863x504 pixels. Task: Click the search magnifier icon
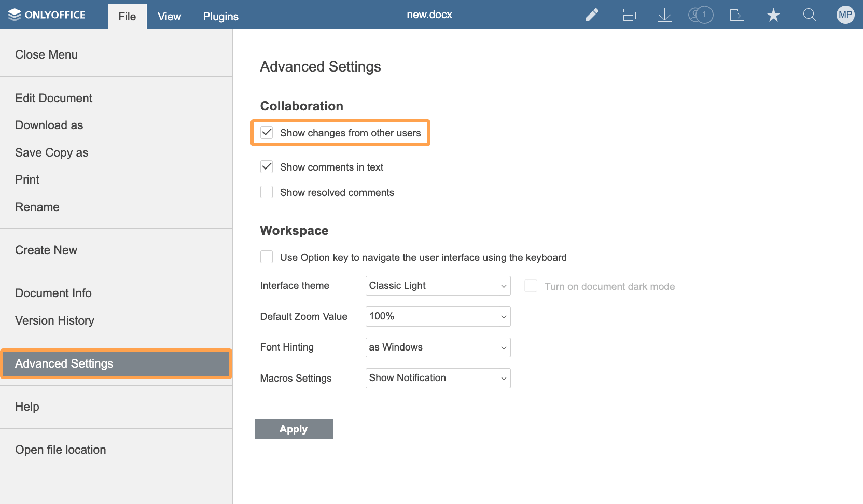pos(810,15)
